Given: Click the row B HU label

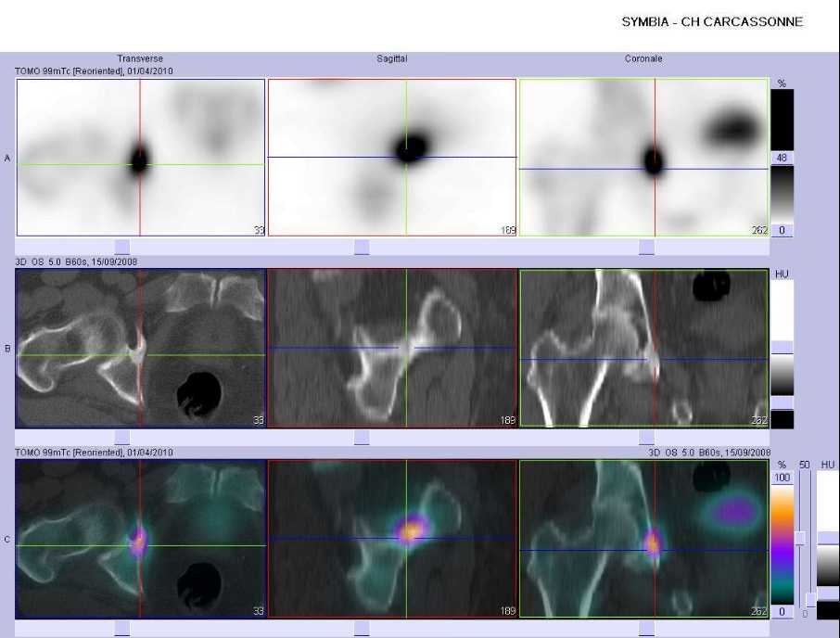Looking at the screenshot, I should [x=782, y=274].
